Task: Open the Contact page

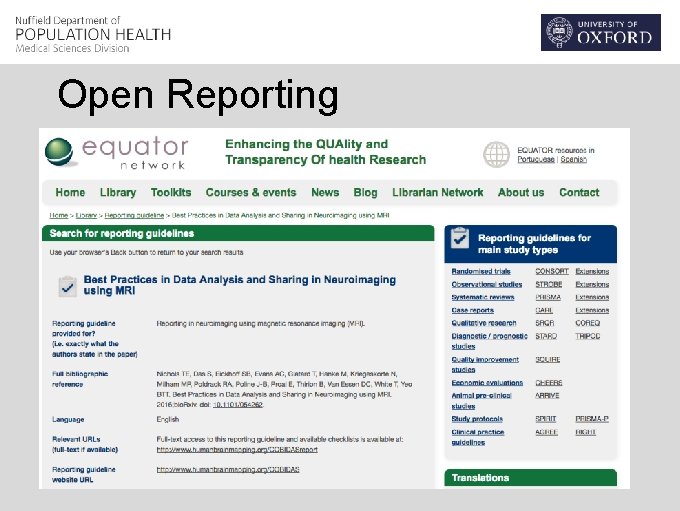Action: pos(579,192)
